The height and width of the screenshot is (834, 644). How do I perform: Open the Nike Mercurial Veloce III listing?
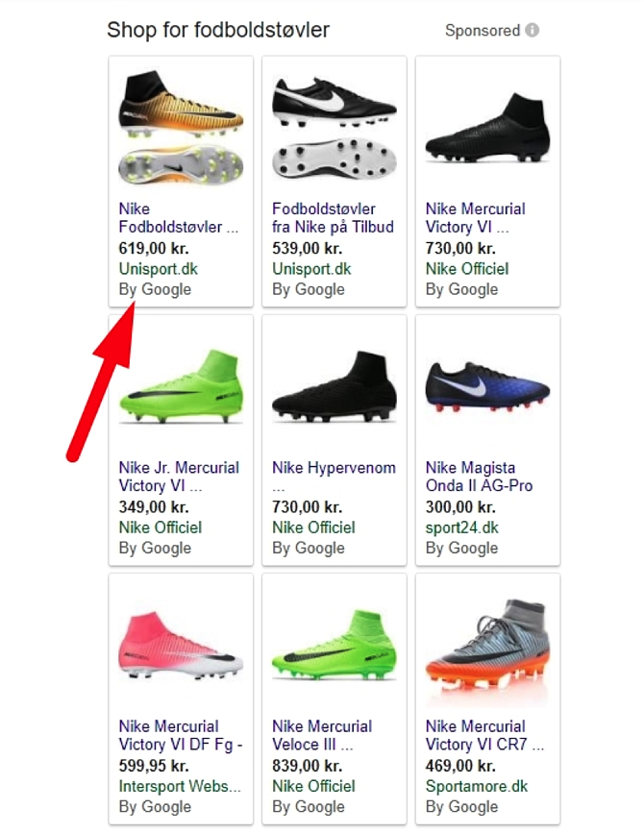click(323, 737)
